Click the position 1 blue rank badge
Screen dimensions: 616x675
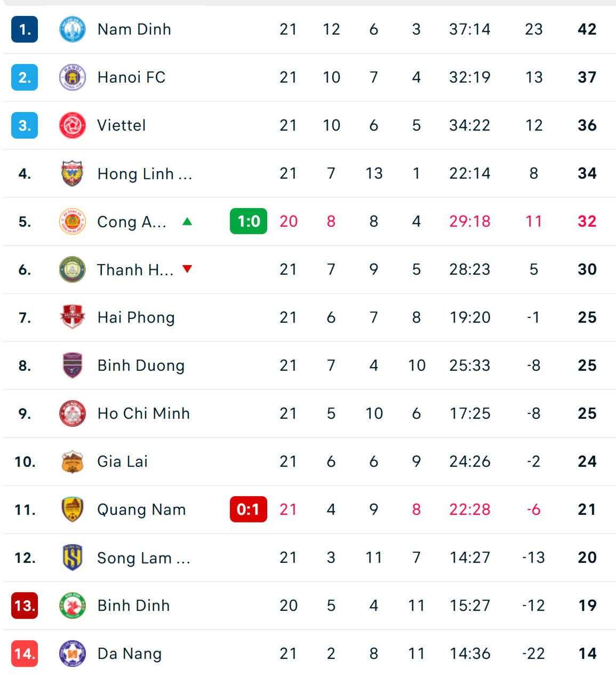(25, 29)
